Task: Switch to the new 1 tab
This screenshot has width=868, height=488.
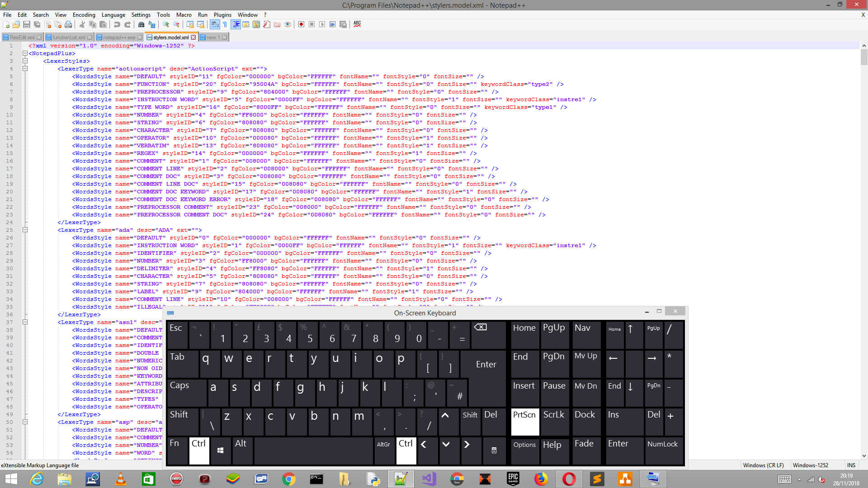Action: tap(213, 38)
